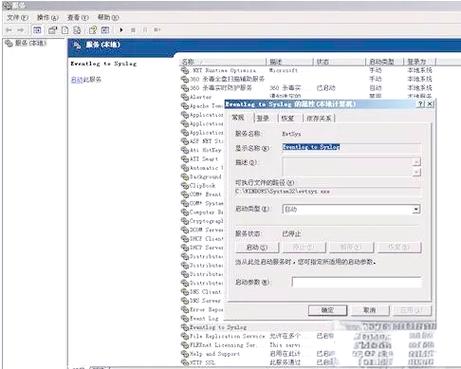
Task: Click the gear icon of Help and Support
Action: pyautogui.click(x=185, y=354)
